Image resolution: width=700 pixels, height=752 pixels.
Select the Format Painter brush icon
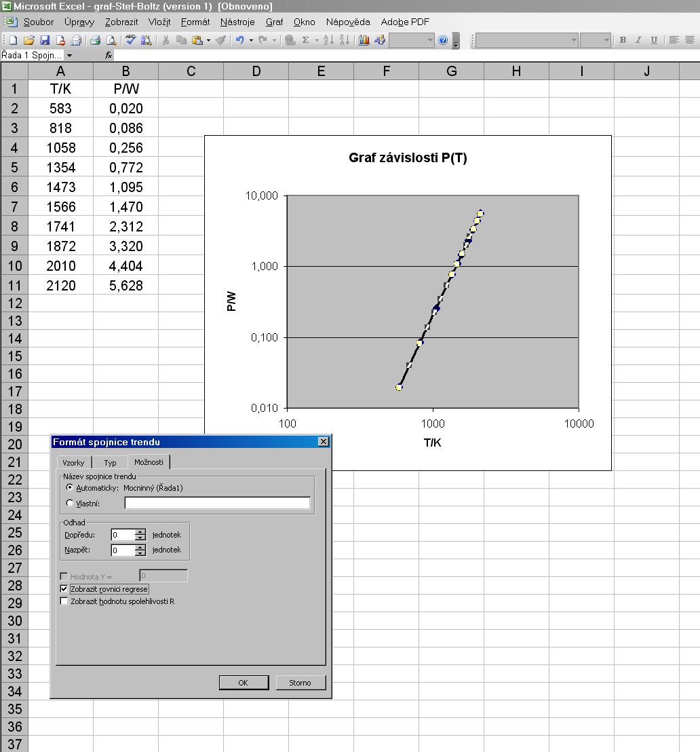(x=220, y=40)
